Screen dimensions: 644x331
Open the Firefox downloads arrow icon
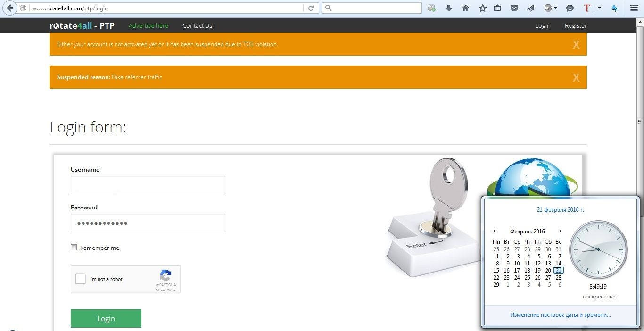tap(449, 8)
